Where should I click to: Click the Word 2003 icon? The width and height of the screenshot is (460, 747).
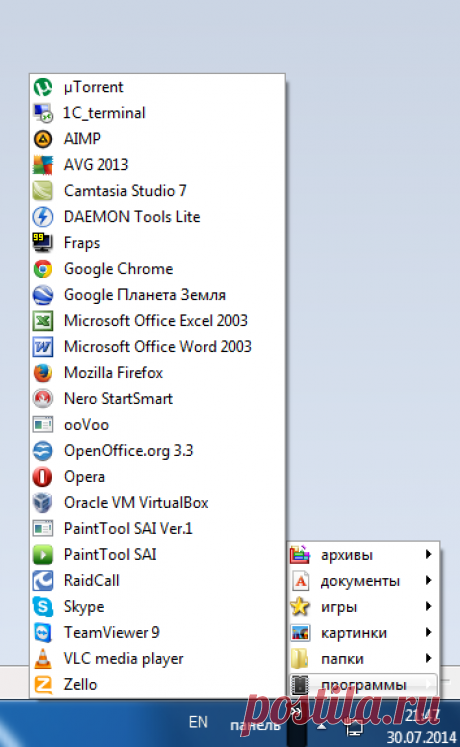43,347
